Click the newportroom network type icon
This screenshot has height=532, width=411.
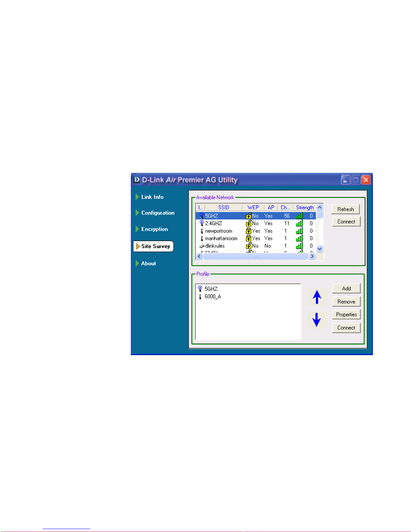202,231
